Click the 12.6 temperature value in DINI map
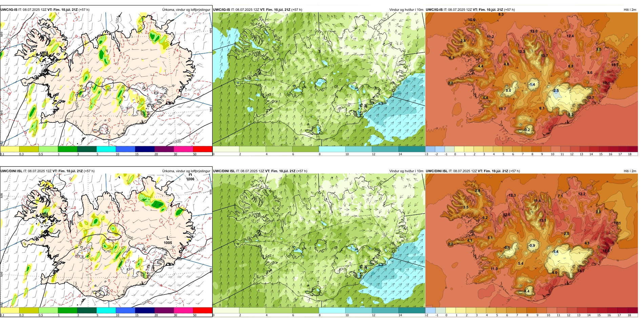The image size is (644, 322). (507, 215)
